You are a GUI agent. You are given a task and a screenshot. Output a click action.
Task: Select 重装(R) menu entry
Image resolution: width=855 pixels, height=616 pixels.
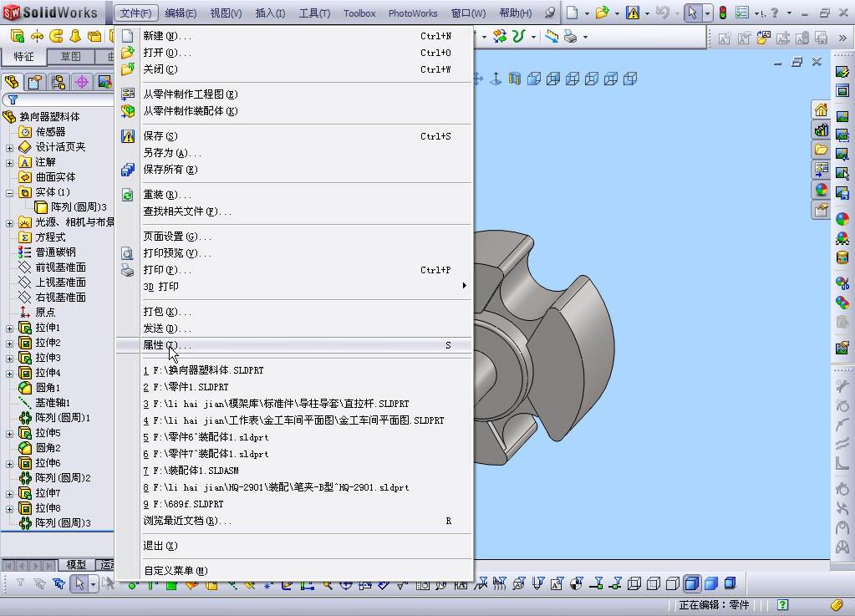click(294, 195)
